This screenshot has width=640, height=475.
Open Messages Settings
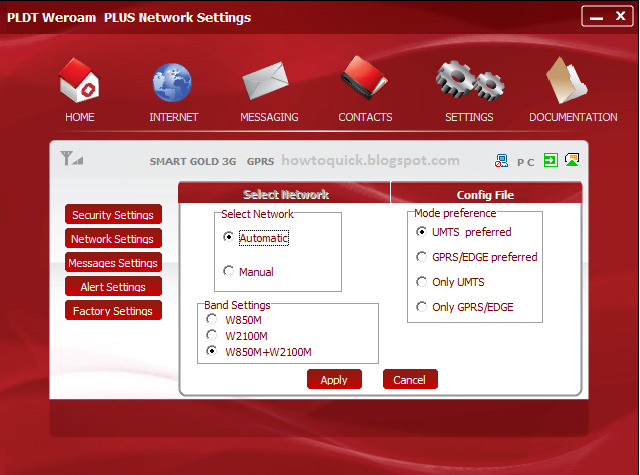[x=113, y=262]
